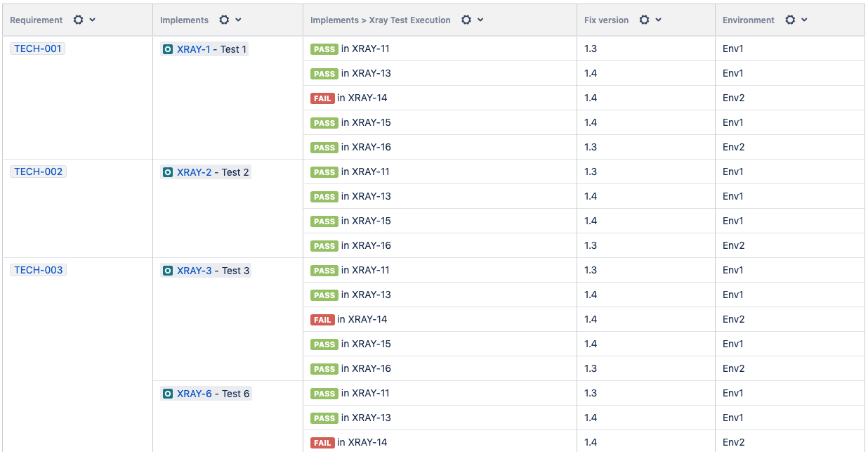Open the TECH-003 requirement link
Screen dimensions: 868x452
pos(38,270)
